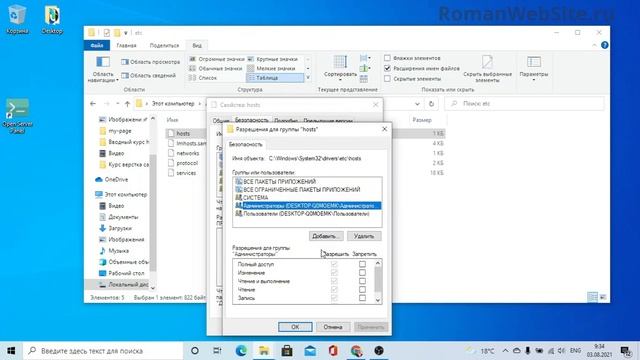Open Microsoft Store taskbar icon
The width and height of the screenshot is (640, 360).
tap(287, 351)
